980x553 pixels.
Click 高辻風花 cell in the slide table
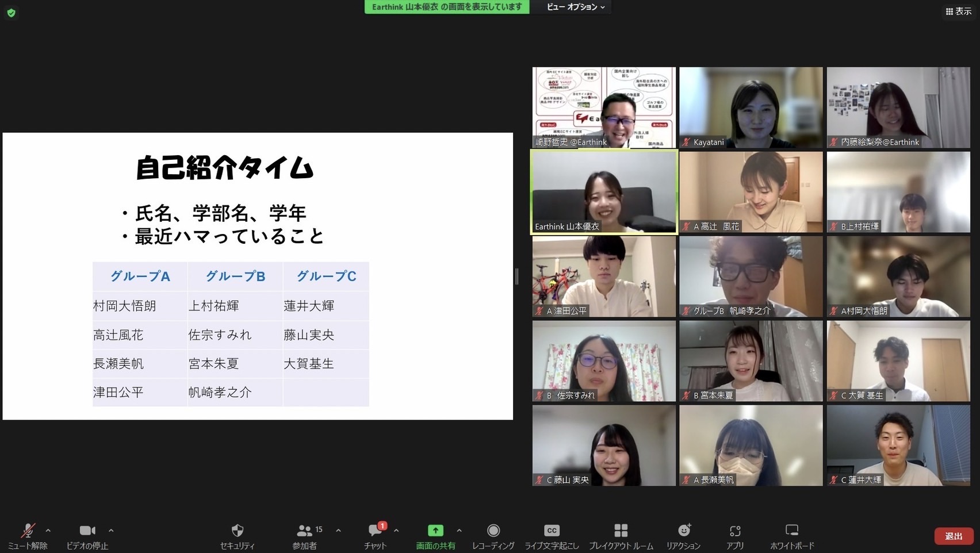[x=140, y=335]
